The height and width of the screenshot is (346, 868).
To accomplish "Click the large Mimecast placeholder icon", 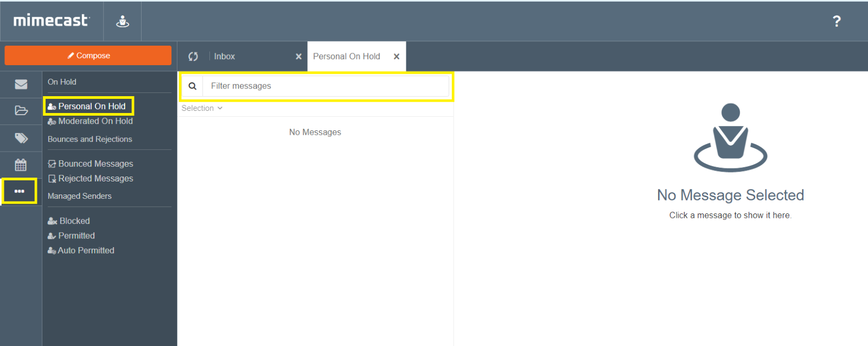I will (x=730, y=137).
